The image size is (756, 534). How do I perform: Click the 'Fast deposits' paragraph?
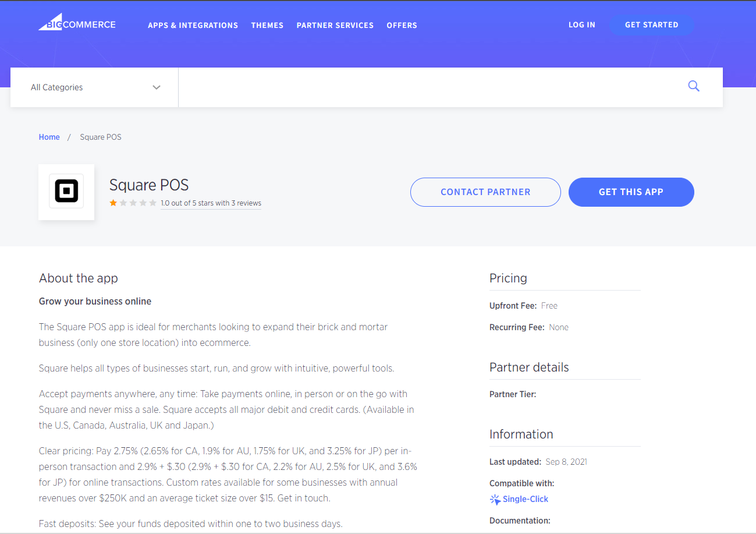coord(191,524)
